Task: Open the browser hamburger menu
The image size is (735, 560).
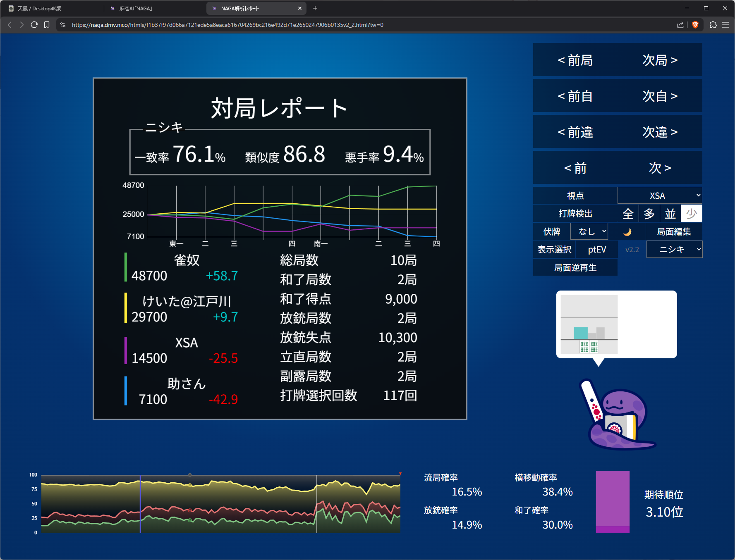Action: click(x=725, y=25)
